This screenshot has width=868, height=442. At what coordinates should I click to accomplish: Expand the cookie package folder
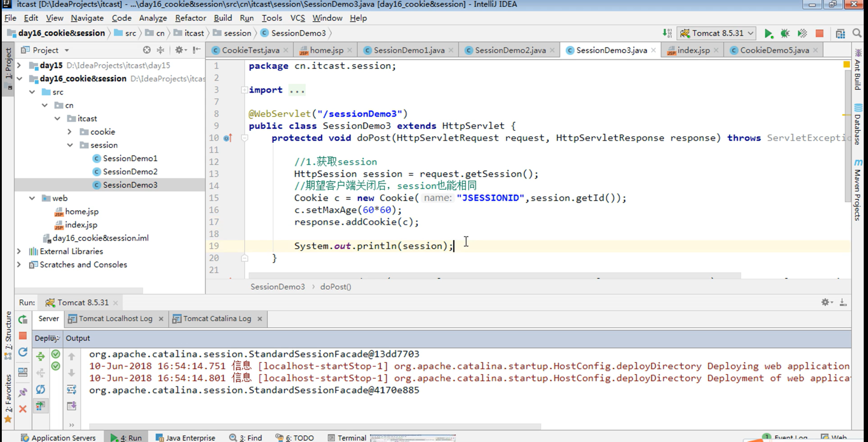[x=70, y=132]
